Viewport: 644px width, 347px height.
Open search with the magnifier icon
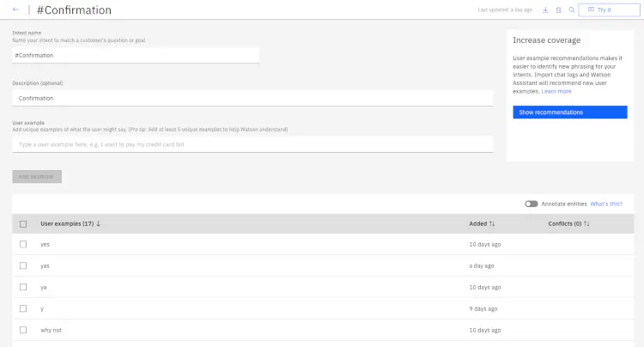point(572,10)
